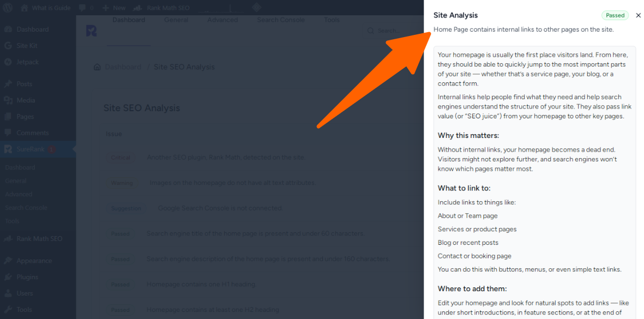Open the one H1 heading passed row

[x=202, y=285]
